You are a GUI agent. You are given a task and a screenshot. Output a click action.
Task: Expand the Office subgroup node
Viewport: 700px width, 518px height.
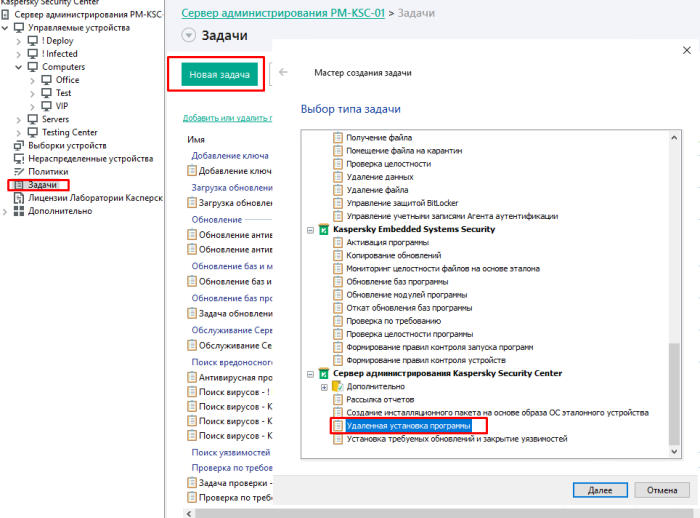pos(32,80)
